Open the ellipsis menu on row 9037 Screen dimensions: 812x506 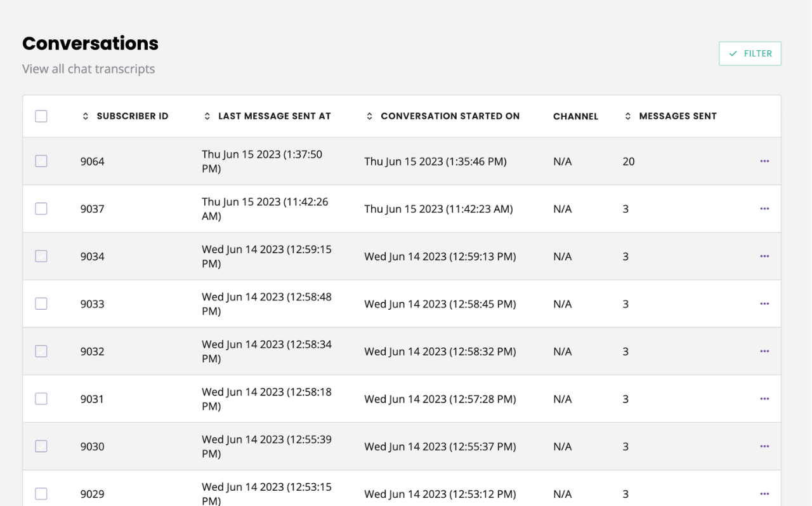click(764, 208)
